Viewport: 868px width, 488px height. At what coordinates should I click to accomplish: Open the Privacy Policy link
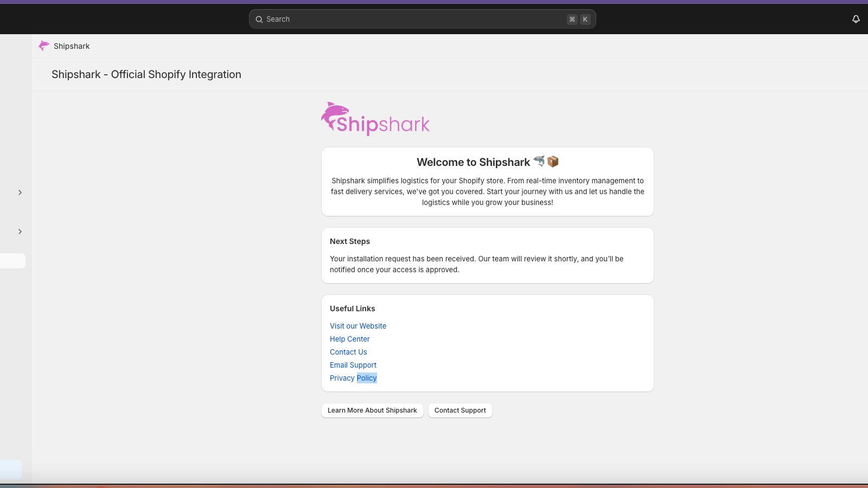353,378
